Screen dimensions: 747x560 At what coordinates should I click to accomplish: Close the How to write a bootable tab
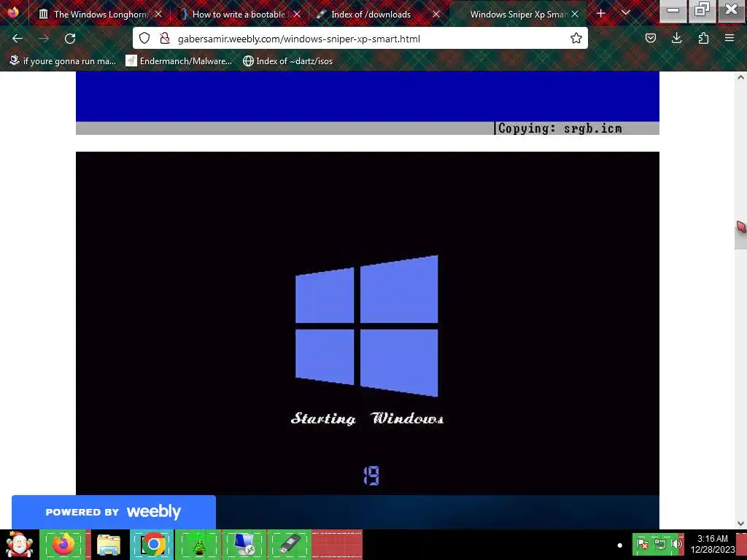297,15
